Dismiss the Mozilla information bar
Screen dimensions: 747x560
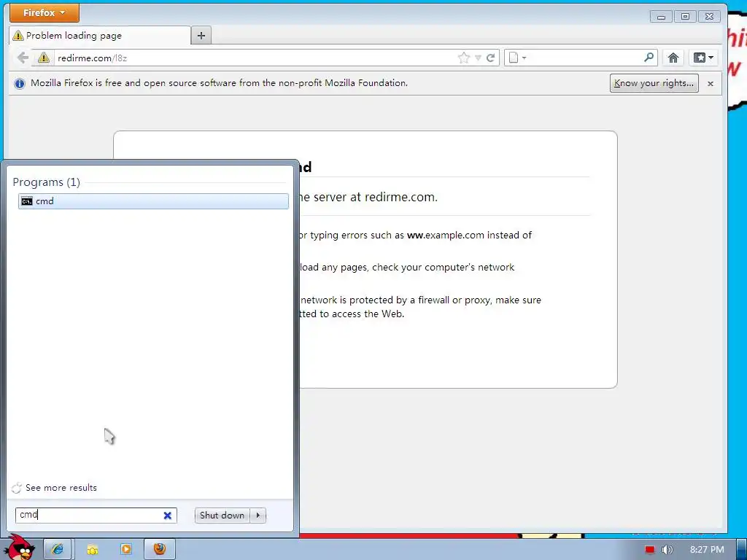pos(711,84)
